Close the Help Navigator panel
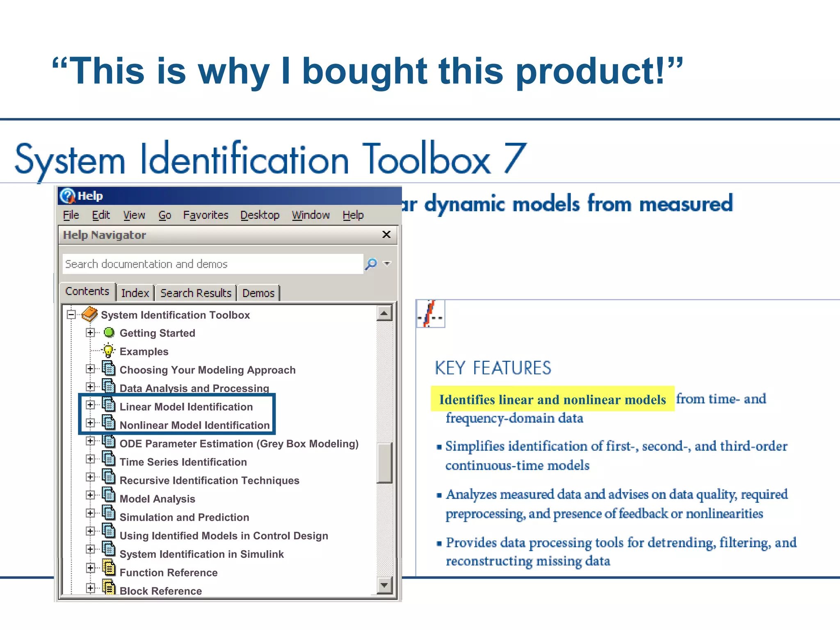The width and height of the screenshot is (840, 630). point(386,234)
